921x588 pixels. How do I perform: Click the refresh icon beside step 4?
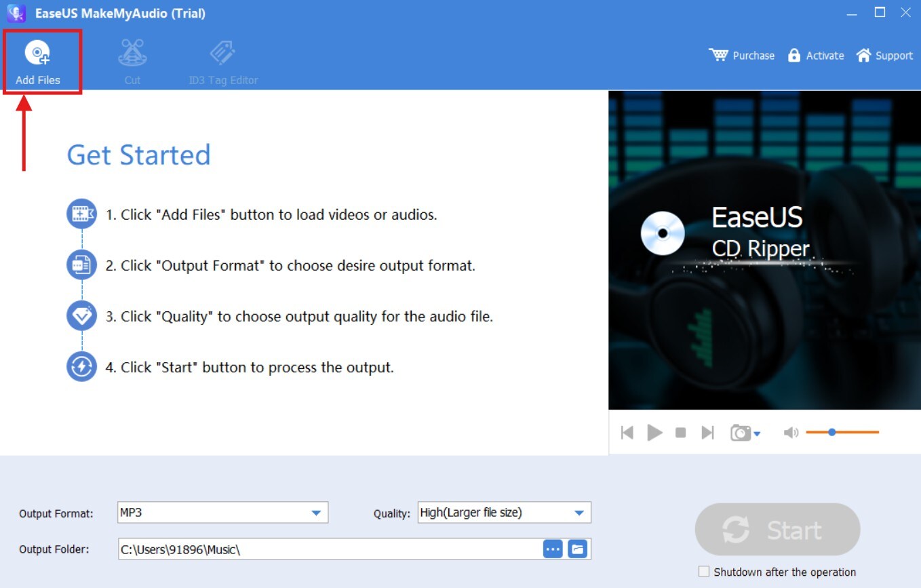point(81,367)
